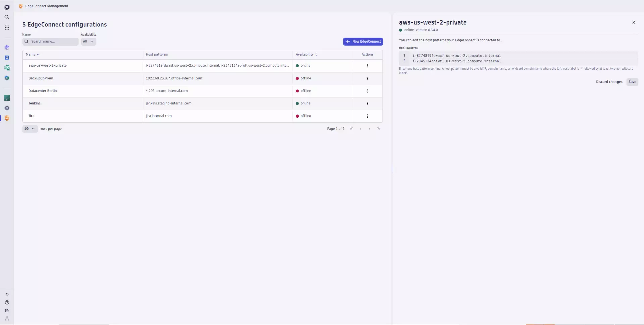Open the user account icon at sidebar bottom

pyautogui.click(x=7, y=318)
